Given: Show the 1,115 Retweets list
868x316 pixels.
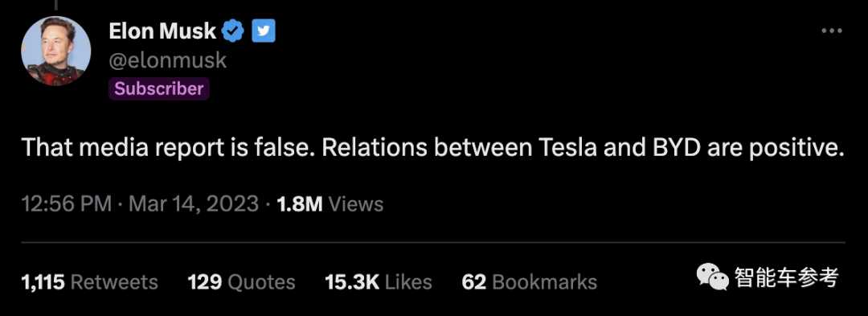Looking at the screenshot, I should click(90, 282).
